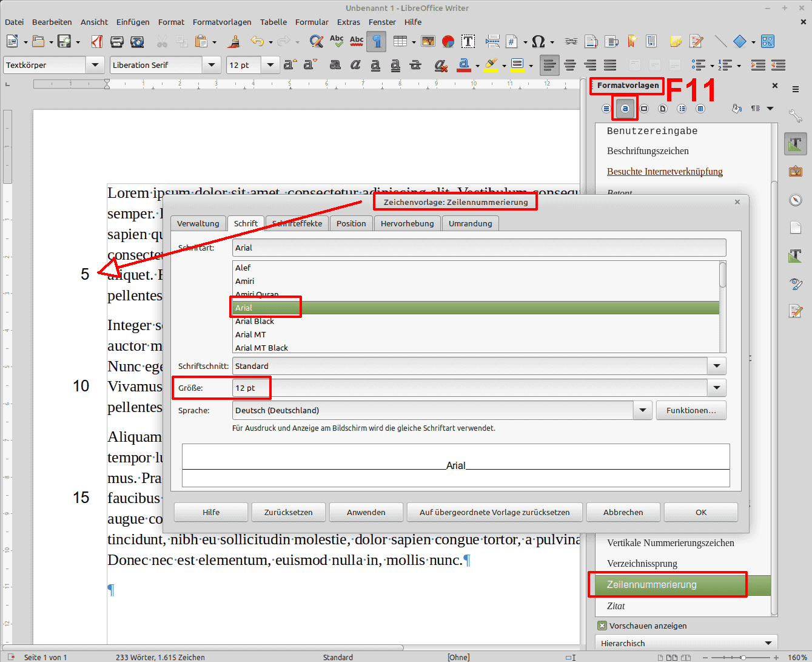Image resolution: width=812 pixels, height=662 pixels.
Task: Open Liberation Serif font name dropdown
Action: pyautogui.click(x=211, y=65)
